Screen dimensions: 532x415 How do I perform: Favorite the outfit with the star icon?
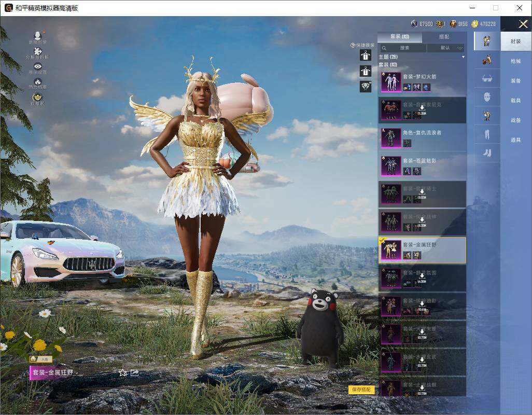123,373
